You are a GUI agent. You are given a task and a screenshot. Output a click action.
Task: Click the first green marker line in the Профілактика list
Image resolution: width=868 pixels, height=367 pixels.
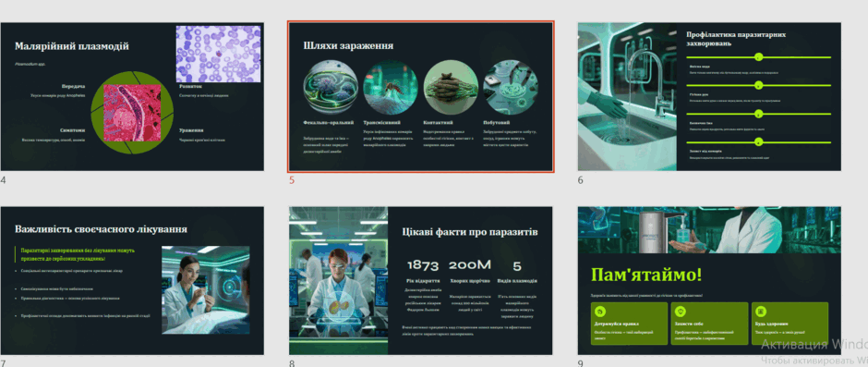(758, 57)
